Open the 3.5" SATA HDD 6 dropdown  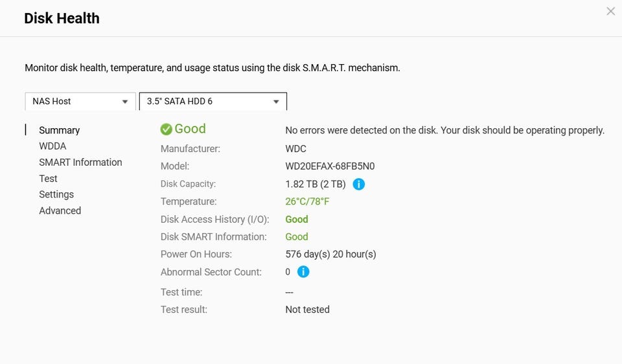click(213, 102)
